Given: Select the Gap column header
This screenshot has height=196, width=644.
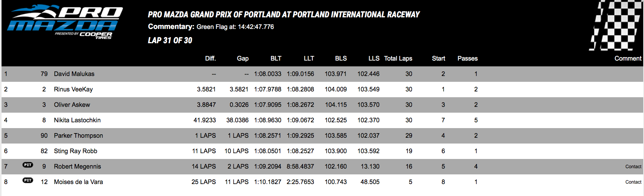Looking at the screenshot, I should click(243, 58).
